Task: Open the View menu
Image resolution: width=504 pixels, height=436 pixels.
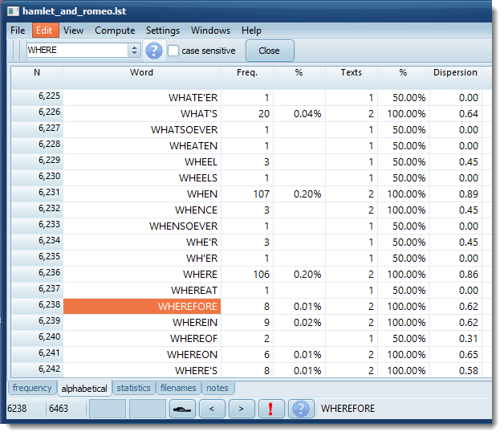Action: (73, 31)
